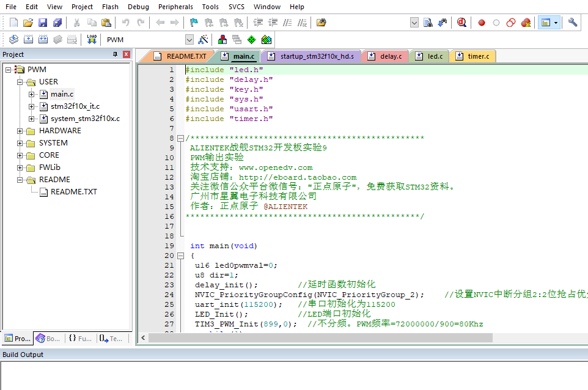Indent selected lines using the indent icon
The height and width of the screenshot is (390, 588).
click(258, 23)
